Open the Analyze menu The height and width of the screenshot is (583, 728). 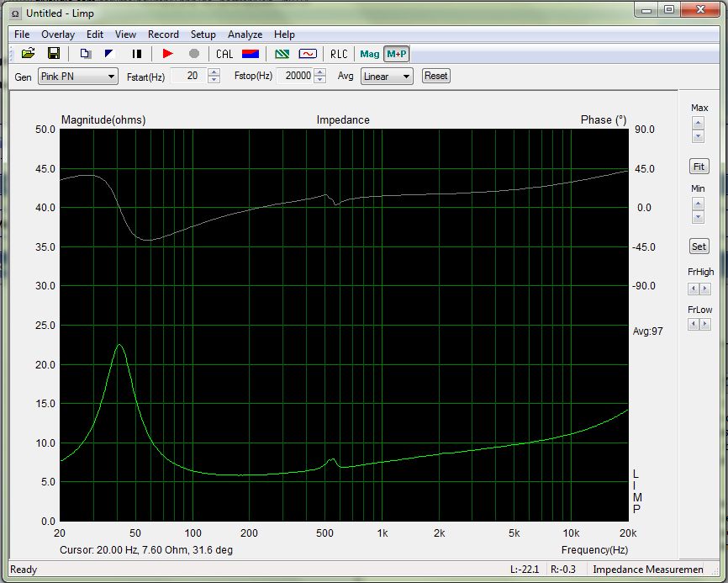click(x=245, y=34)
